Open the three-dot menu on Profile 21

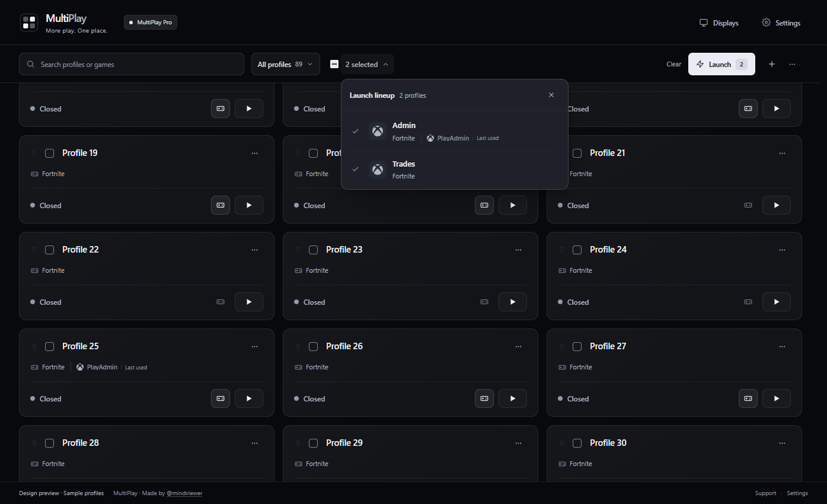click(x=783, y=153)
